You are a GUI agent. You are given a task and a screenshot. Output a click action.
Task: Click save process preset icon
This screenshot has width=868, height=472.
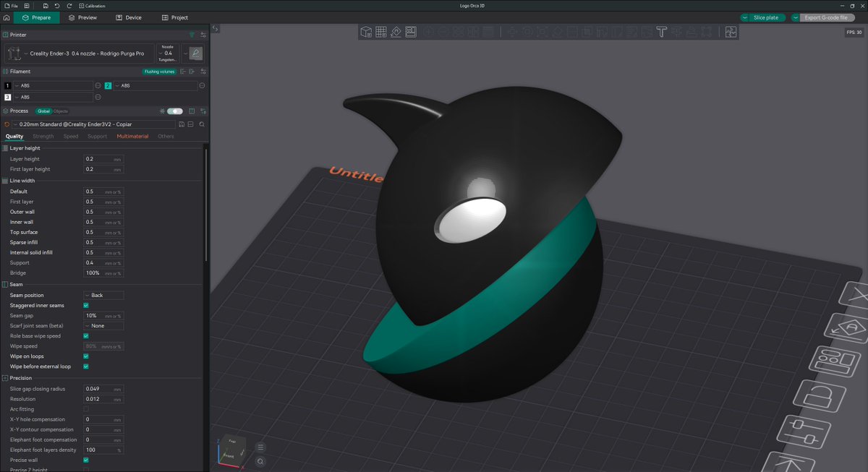(x=180, y=124)
